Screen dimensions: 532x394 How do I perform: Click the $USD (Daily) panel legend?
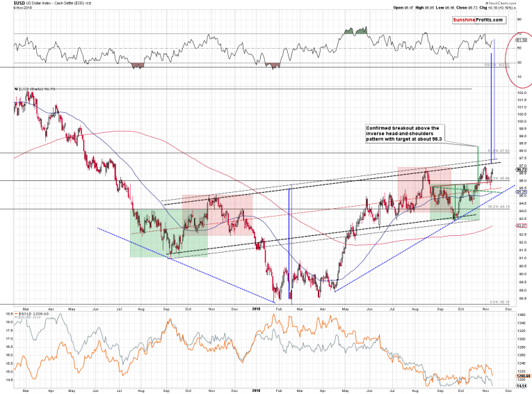point(35,89)
